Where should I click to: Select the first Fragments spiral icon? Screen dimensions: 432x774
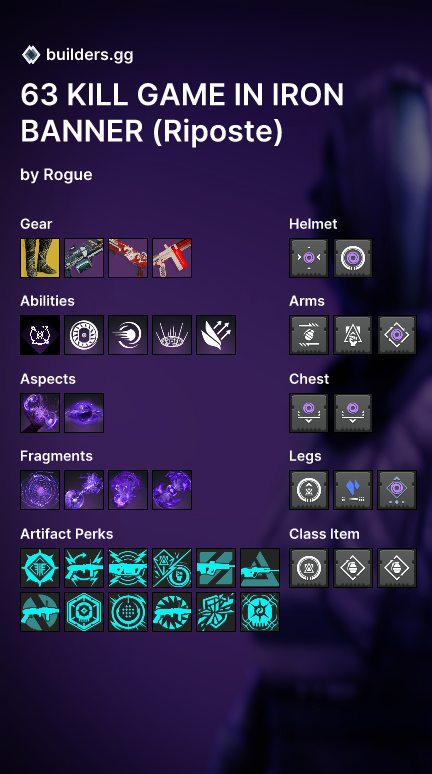(x=40, y=490)
